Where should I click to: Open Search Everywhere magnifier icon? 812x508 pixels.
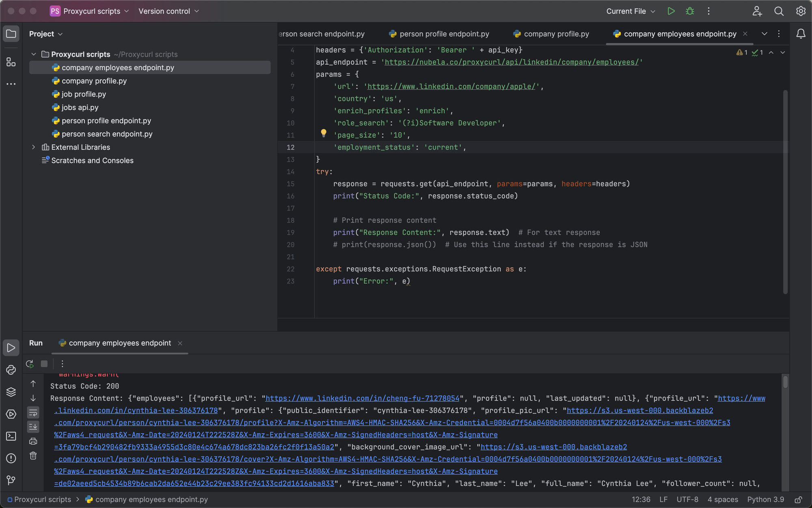pos(779,11)
